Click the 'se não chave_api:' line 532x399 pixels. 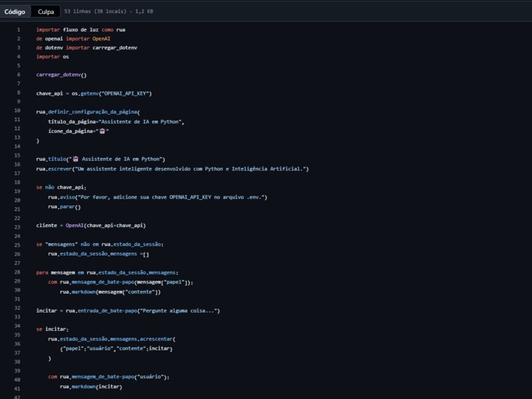[61, 187]
